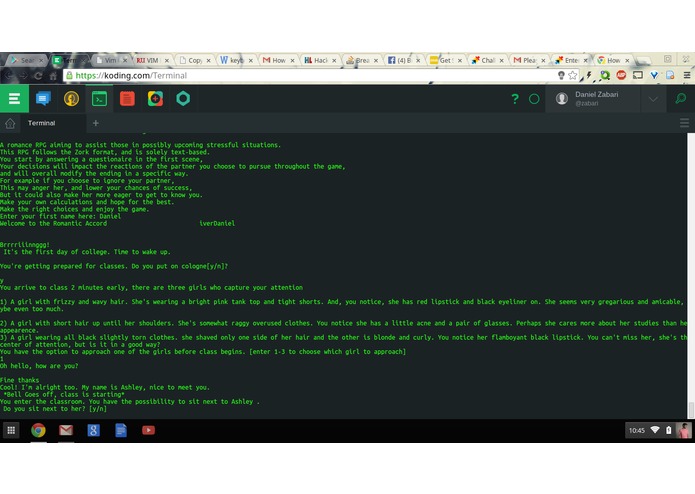Open the red notepad app icon
The width and height of the screenshot is (695, 494).
[x=127, y=98]
